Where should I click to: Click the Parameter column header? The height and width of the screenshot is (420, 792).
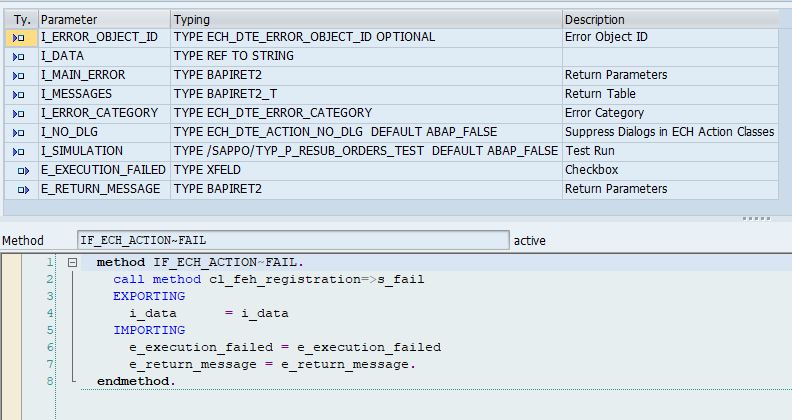coord(105,20)
